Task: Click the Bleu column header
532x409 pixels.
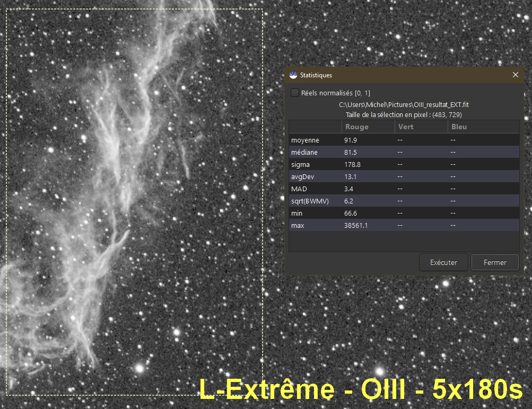Action: [x=484, y=127]
